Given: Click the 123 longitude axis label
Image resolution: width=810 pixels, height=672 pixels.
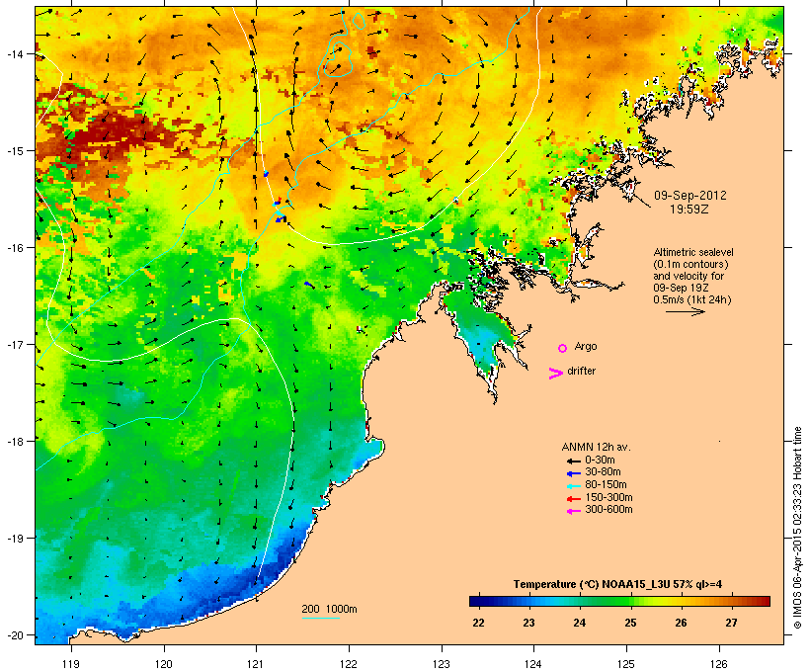Looking at the screenshot, I should (x=442, y=664).
